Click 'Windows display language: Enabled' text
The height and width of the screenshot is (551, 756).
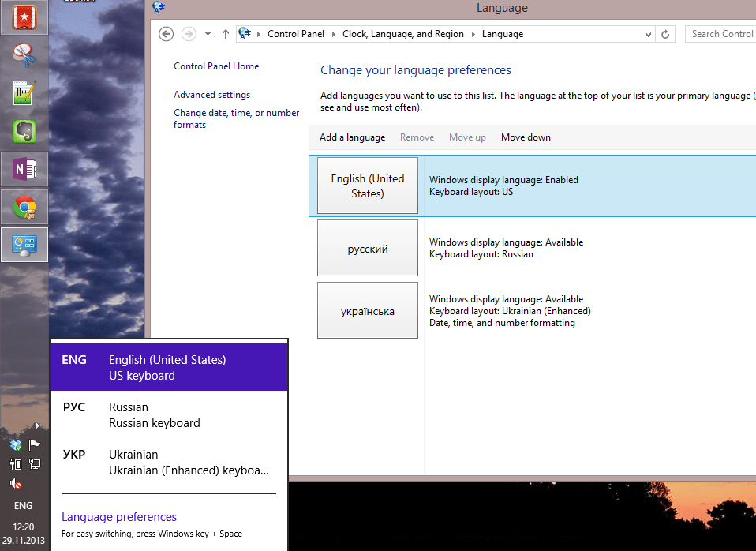pyautogui.click(x=503, y=180)
